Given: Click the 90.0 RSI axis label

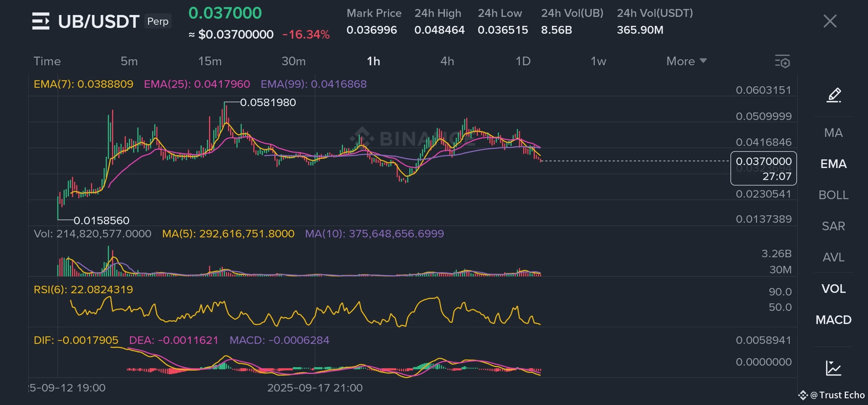Looking at the screenshot, I should pos(780,292).
